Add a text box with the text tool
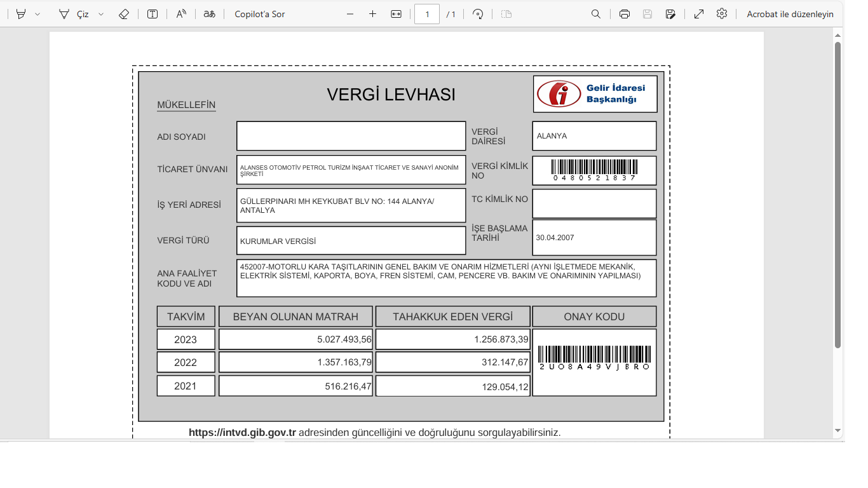Viewport: 868px width, 488px height. (x=153, y=14)
